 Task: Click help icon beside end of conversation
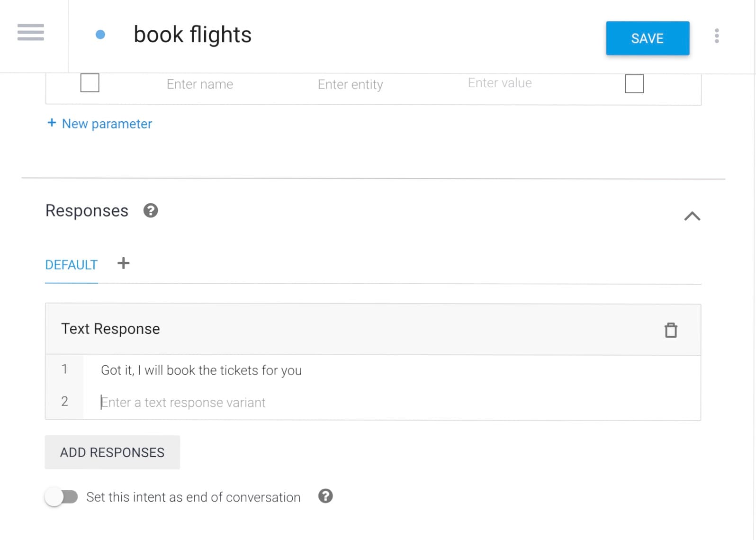point(325,496)
